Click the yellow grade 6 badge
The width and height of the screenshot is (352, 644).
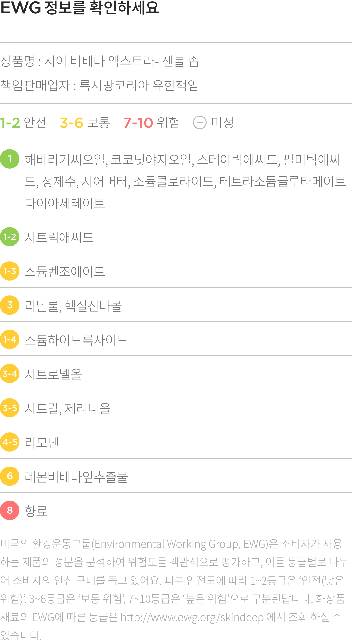point(10,476)
